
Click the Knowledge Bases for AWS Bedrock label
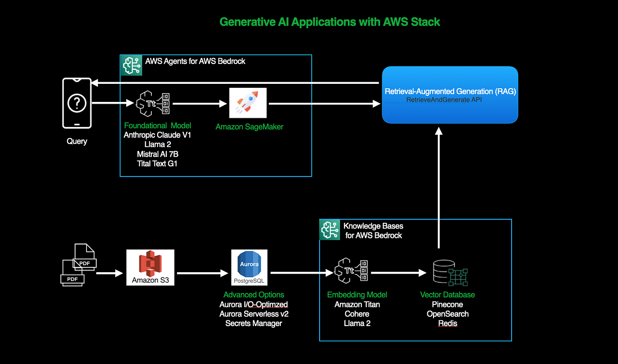373,230
